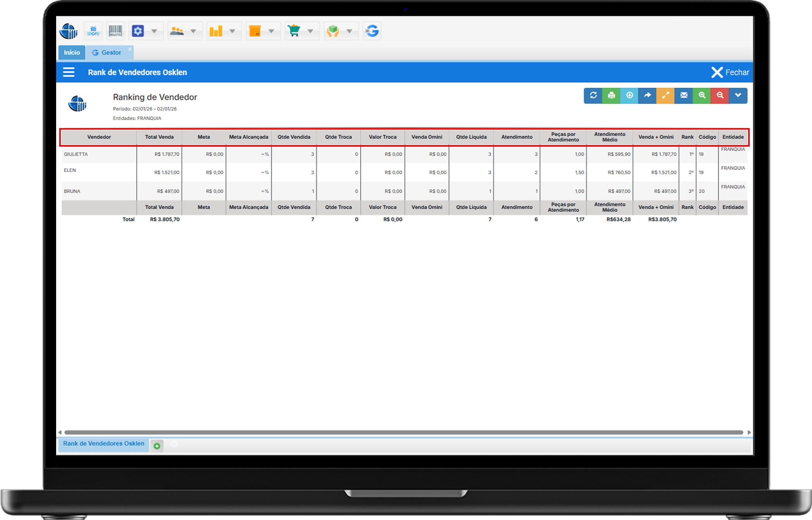
Task: Zoom out using red magnifier icon
Action: 720,95
